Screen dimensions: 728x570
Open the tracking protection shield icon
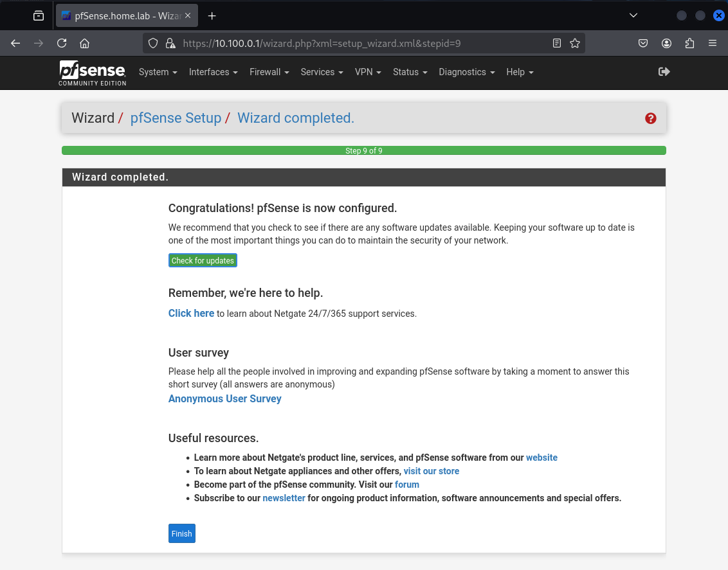coord(153,43)
